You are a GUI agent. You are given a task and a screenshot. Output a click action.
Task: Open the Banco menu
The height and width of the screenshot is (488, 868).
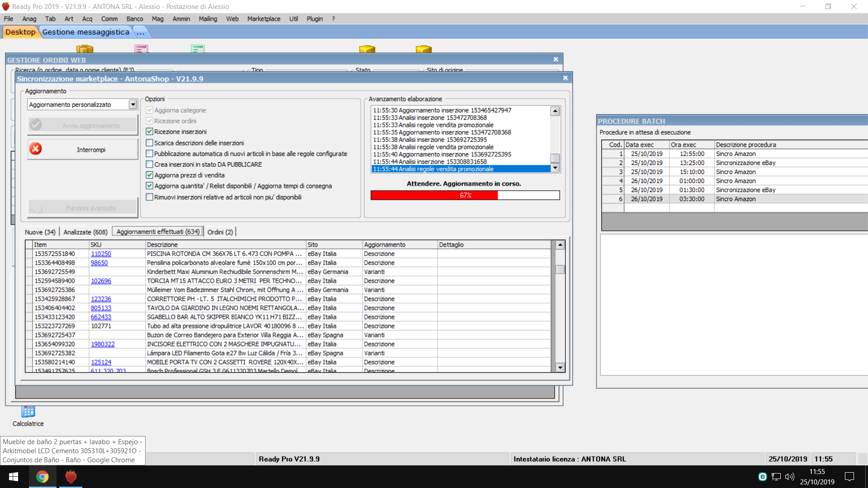(135, 19)
